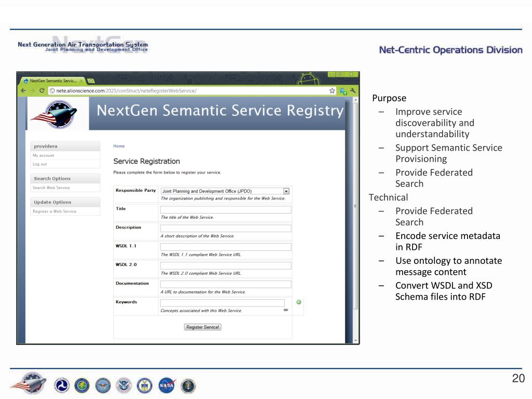Click the WSDL 2.0 input field
This screenshot has height=399, width=532.
click(225, 265)
